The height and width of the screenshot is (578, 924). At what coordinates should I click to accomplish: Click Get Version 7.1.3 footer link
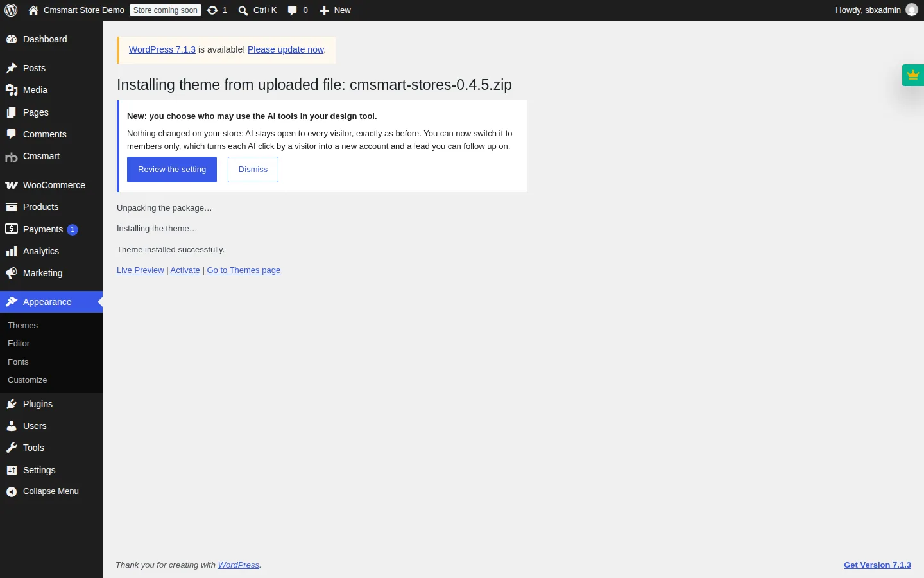tap(877, 565)
